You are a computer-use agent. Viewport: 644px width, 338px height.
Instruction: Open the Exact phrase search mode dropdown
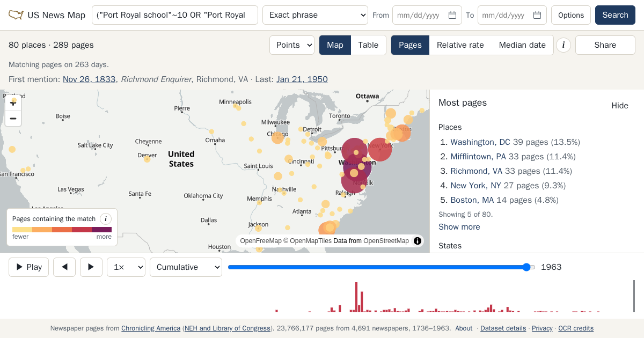coord(315,15)
